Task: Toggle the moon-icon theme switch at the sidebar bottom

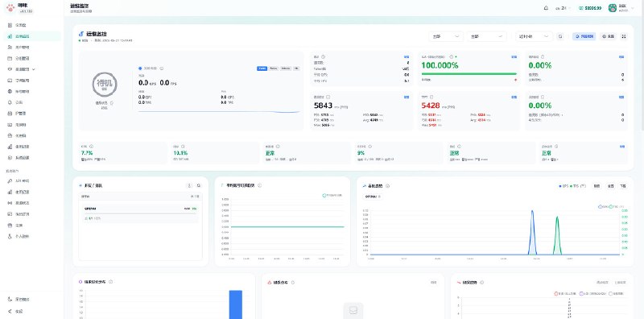Action: 32,300
